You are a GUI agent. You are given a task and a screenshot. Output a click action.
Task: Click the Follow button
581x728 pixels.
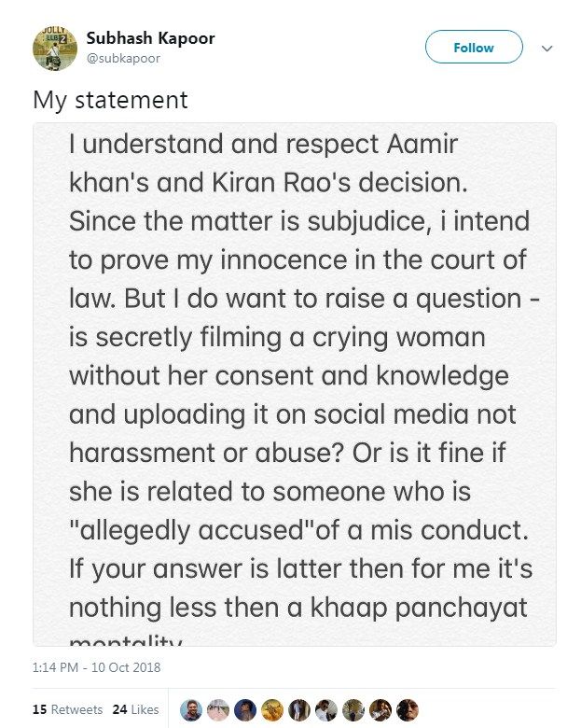[474, 47]
